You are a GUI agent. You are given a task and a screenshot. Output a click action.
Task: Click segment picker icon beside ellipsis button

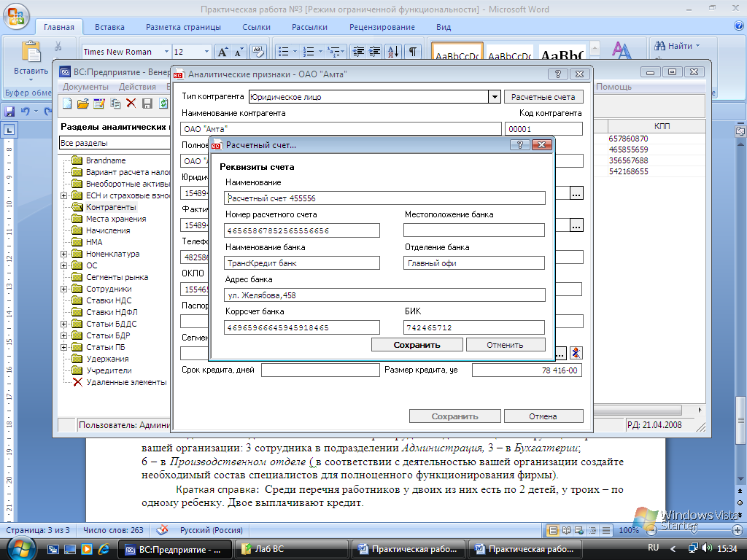[576, 353]
